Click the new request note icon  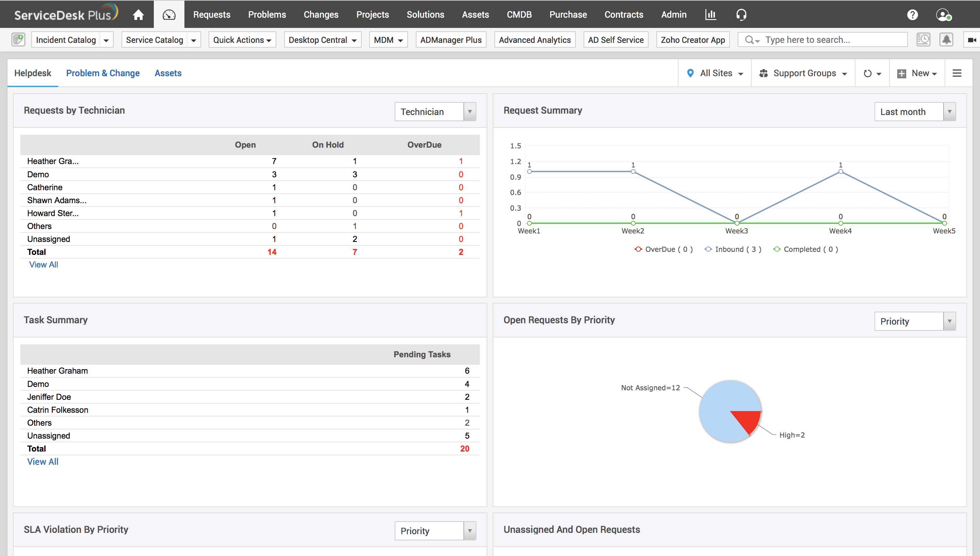tap(18, 40)
